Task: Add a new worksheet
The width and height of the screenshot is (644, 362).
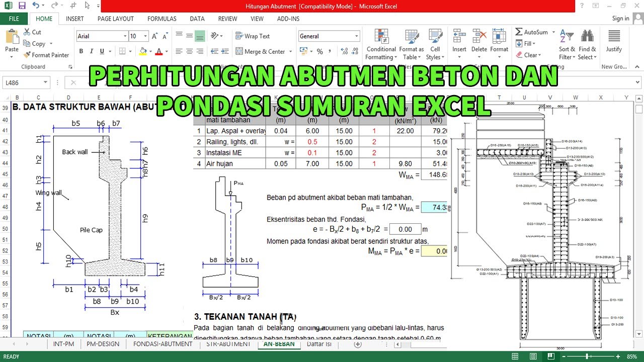Action: (358, 344)
